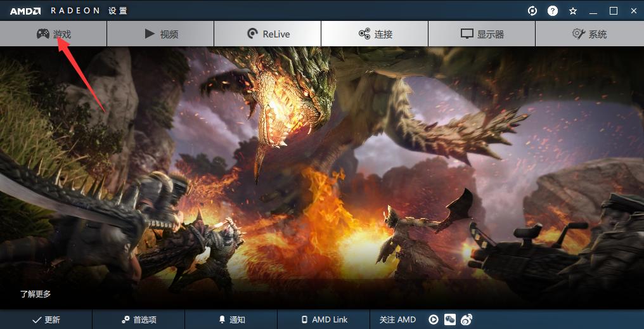
Task: Select the 连接 (Connect) tab
Action: 375,34
